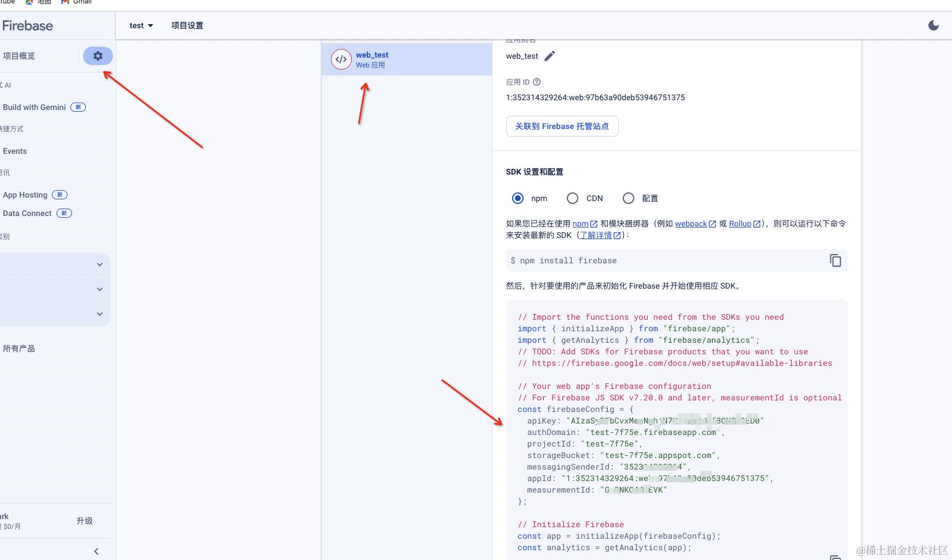
Task: Click the external link icon beside webpack
Action: 712,224
